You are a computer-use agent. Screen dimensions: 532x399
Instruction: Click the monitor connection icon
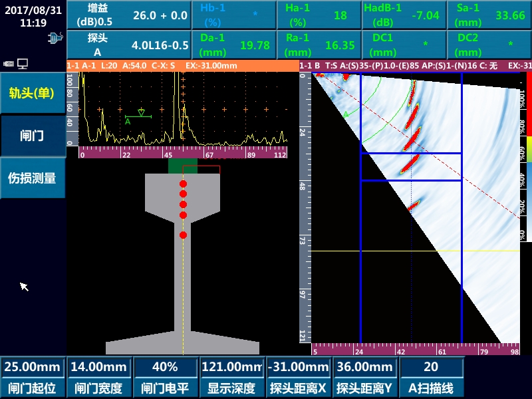pyautogui.click(x=23, y=64)
